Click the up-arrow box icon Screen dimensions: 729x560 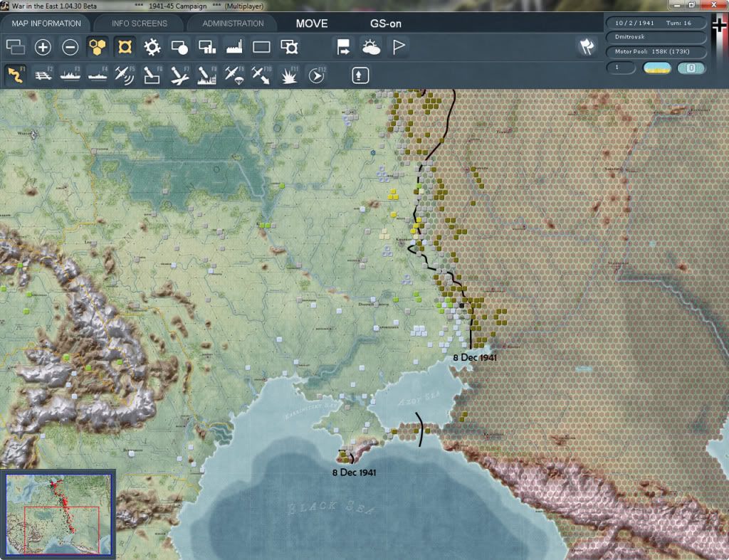360,75
